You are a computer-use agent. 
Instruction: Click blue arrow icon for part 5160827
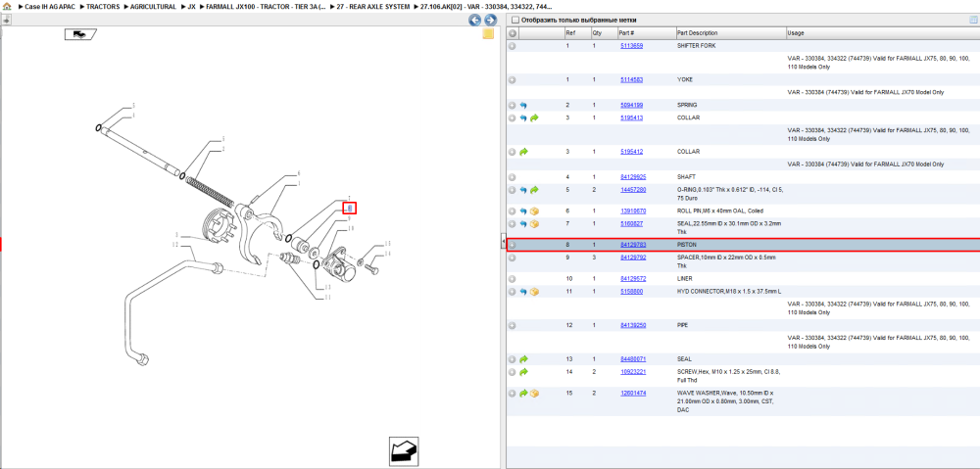coord(523,223)
